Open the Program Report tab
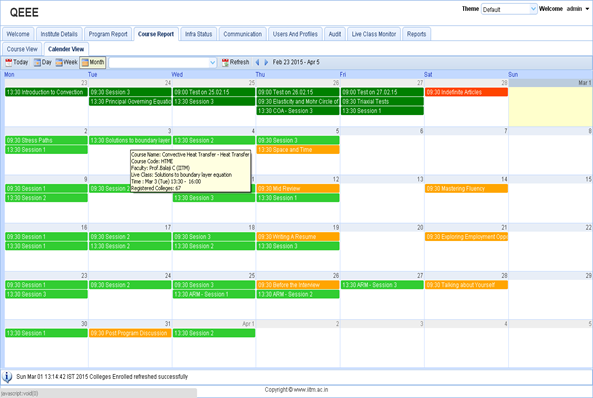This screenshot has width=593, height=398. coord(108,34)
